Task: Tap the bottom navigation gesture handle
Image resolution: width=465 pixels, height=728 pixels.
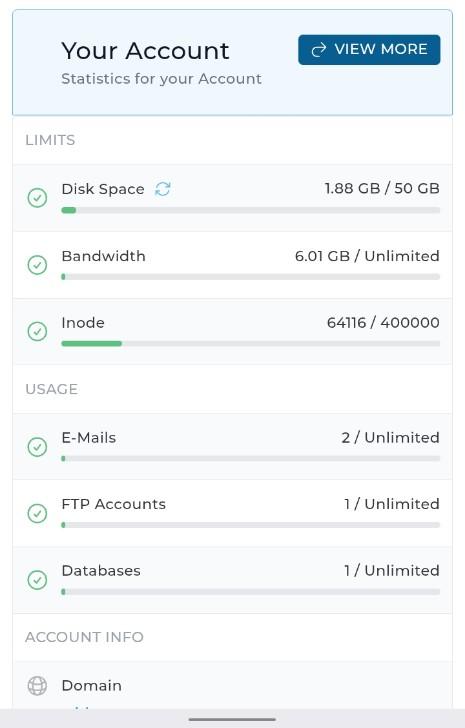Action: tap(232, 719)
